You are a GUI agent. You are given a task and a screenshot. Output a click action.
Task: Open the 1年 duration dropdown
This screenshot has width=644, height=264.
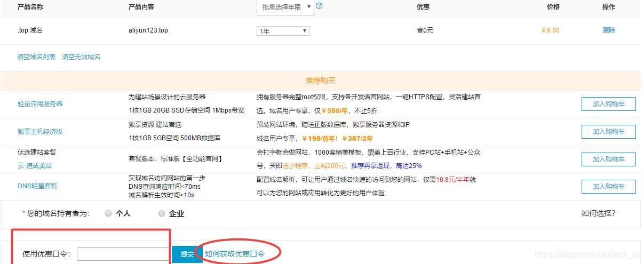283,31
